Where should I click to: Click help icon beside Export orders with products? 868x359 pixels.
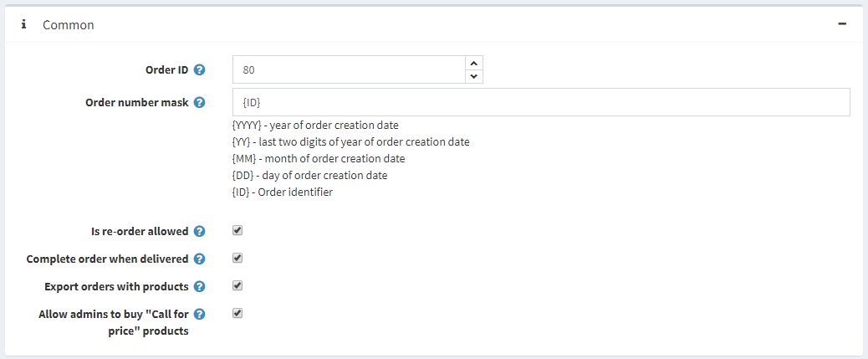[x=200, y=287]
